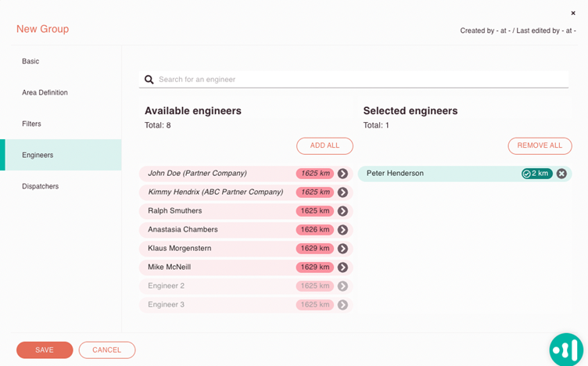Cancel the group creation
The width and height of the screenshot is (588, 366).
coord(107,350)
